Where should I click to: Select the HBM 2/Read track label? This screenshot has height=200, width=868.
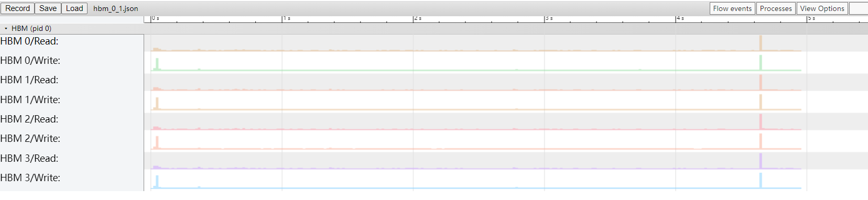[29, 119]
